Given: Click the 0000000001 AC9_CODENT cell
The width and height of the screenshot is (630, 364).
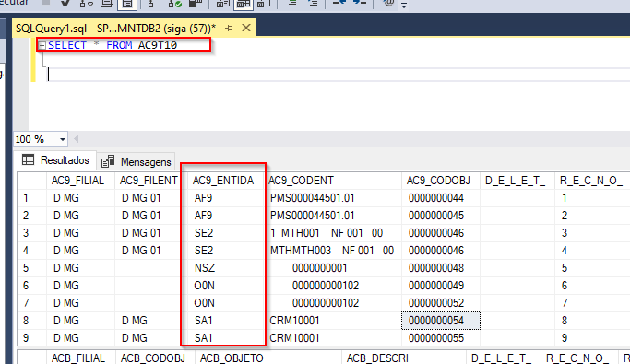Looking at the screenshot, I should tap(333, 267).
